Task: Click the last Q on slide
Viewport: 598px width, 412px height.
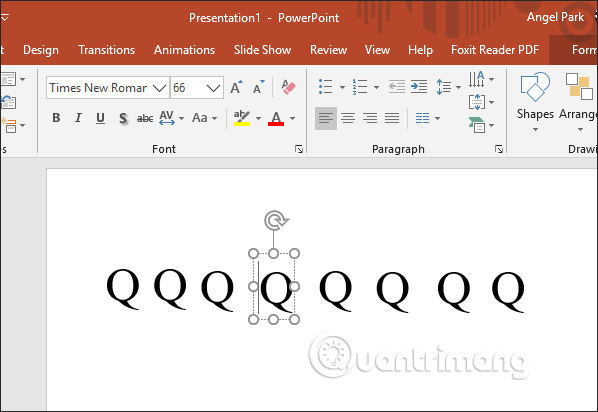Action: pyautogui.click(x=508, y=292)
